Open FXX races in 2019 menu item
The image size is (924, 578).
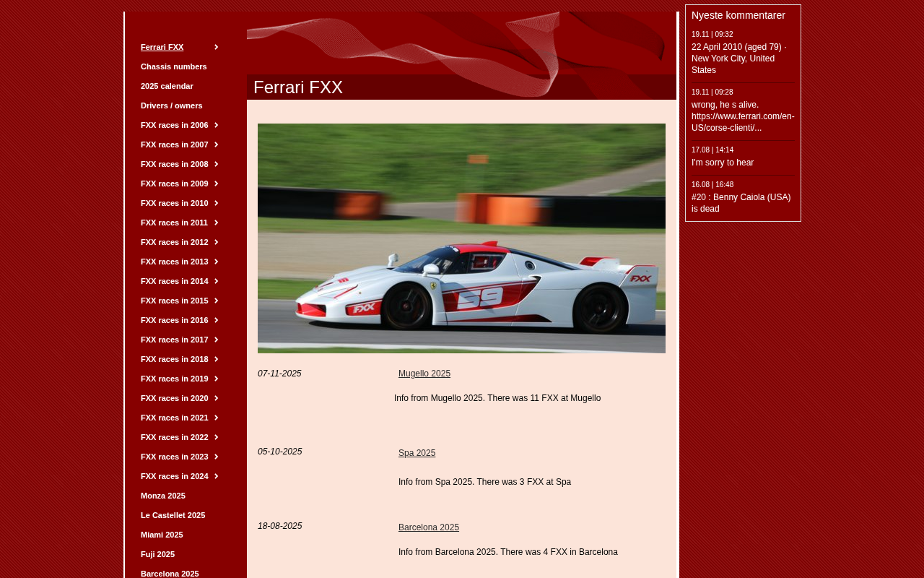(174, 379)
